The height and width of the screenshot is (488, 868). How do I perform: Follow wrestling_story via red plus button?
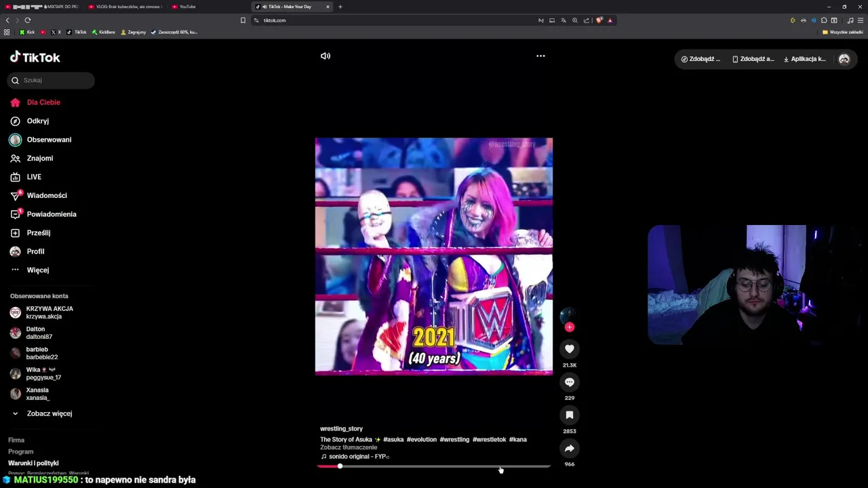click(x=570, y=327)
